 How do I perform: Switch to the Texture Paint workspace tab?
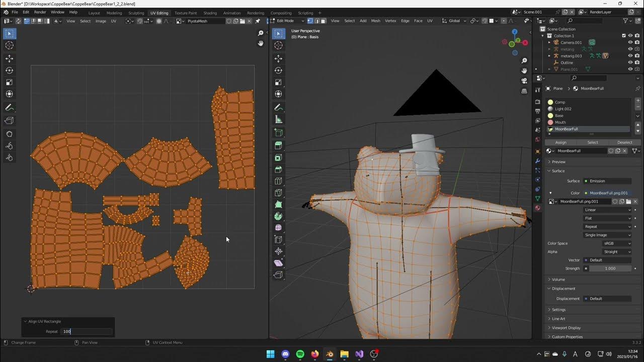pyautogui.click(x=186, y=13)
